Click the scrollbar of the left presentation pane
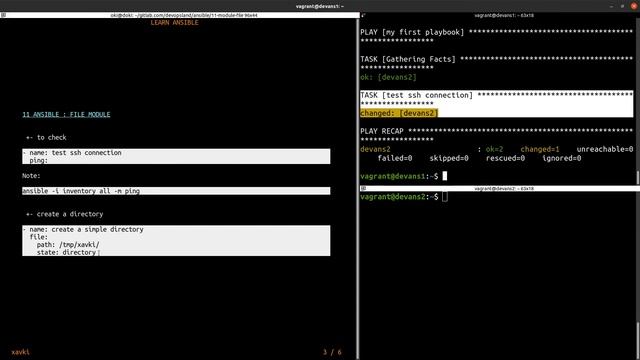Screen dimensions: 640x360 (x=358, y=188)
